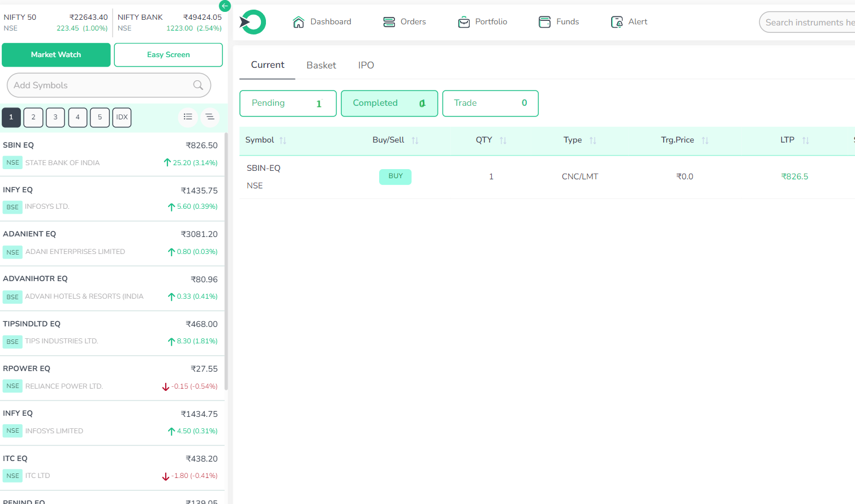
Task: Click RPOWER change -0.15 (-0.54%)
Action: tap(190, 387)
